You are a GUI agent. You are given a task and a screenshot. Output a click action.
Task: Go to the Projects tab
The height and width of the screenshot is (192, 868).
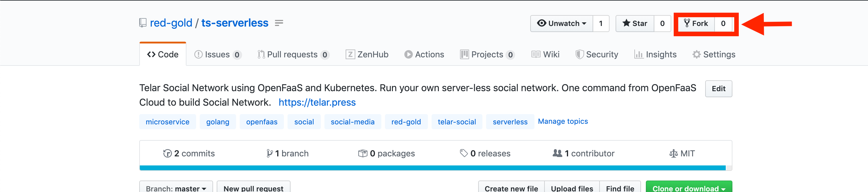click(487, 54)
